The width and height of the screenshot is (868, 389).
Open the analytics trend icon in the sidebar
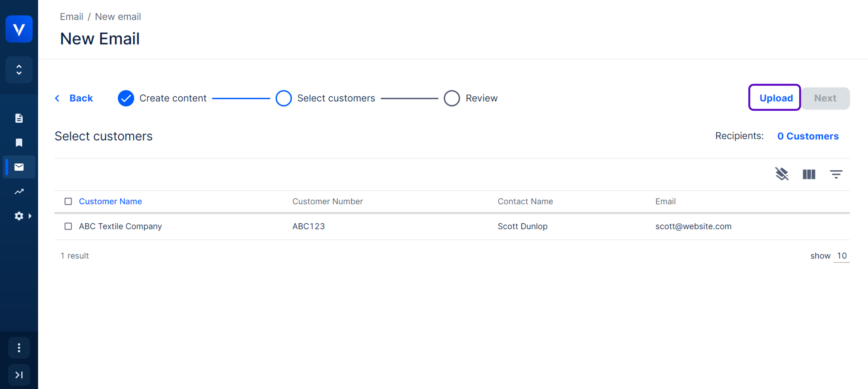point(19,191)
